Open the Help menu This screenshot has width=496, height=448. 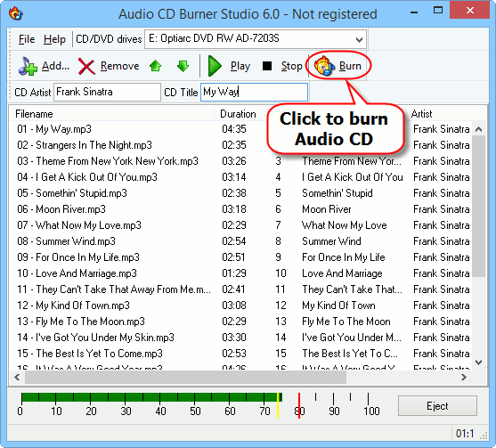coord(54,39)
